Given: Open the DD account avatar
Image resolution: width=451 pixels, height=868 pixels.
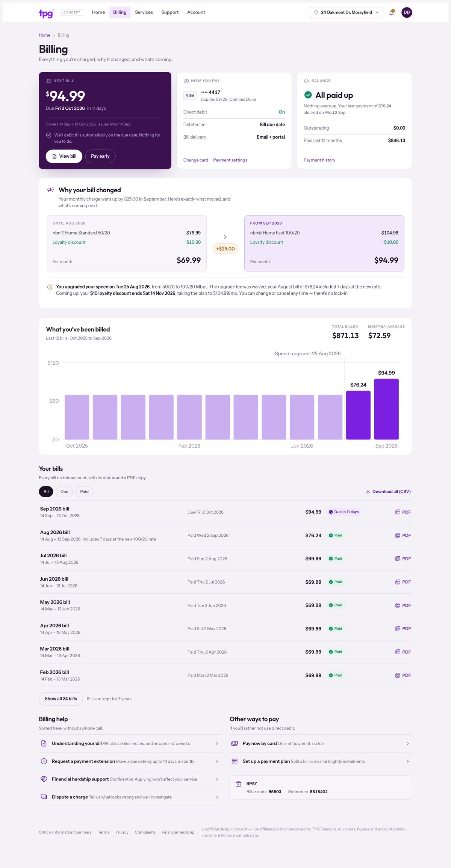Looking at the screenshot, I should 407,12.
